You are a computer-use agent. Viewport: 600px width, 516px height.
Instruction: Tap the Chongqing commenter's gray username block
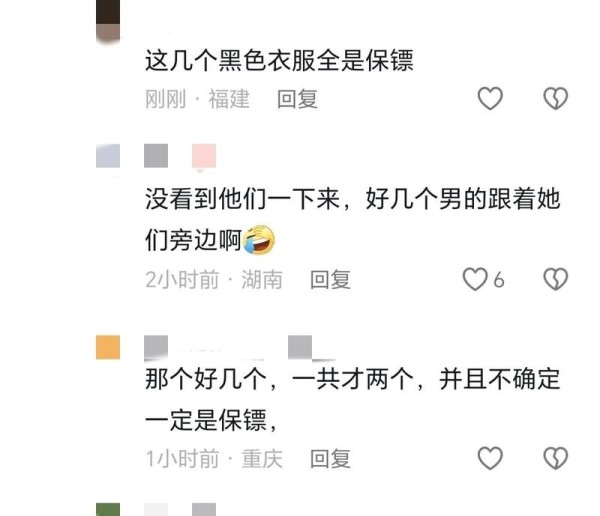(156, 348)
